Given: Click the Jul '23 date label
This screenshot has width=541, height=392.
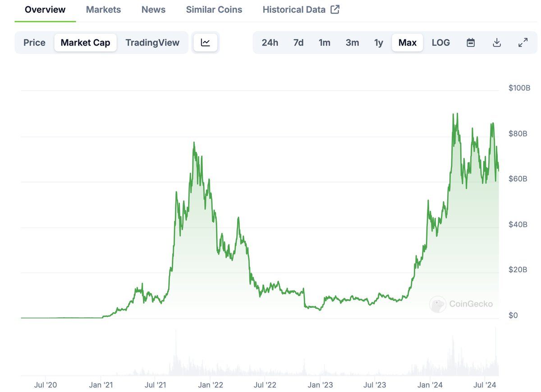Looking at the screenshot, I should 375,385.
